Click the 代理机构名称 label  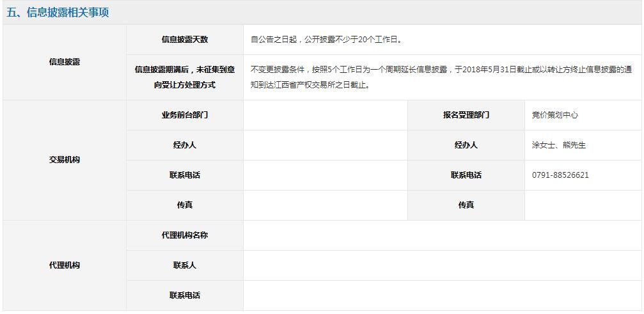tap(185, 235)
